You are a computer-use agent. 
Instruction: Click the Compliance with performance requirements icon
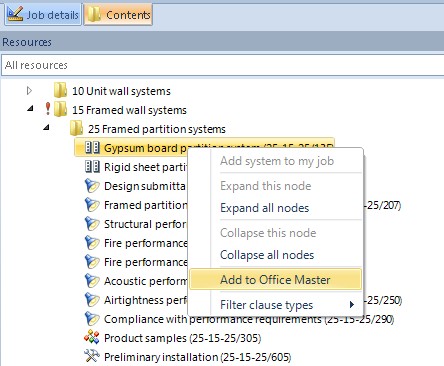92,319
